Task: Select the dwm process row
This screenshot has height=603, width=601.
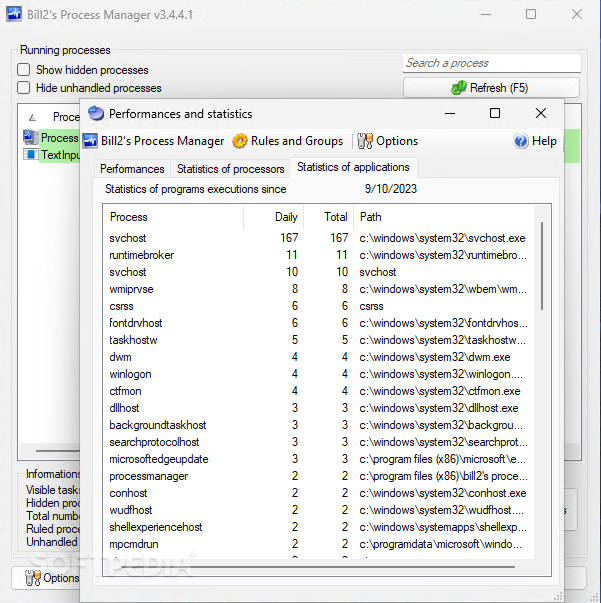Action: tap(318, 357)
